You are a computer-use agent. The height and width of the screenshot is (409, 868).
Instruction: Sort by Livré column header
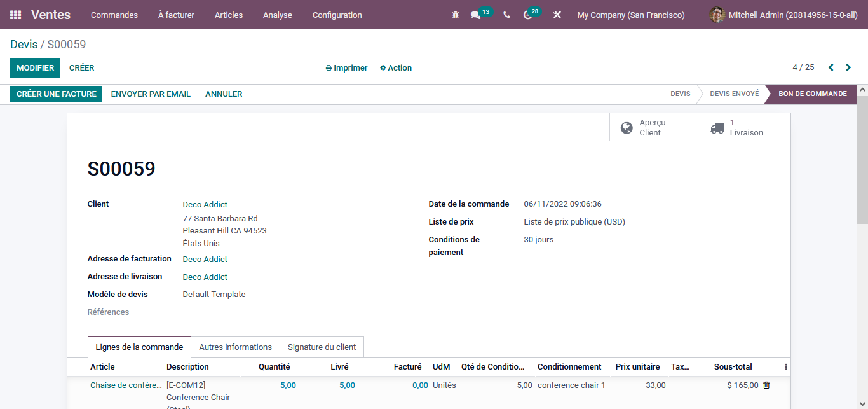(339, 367)
